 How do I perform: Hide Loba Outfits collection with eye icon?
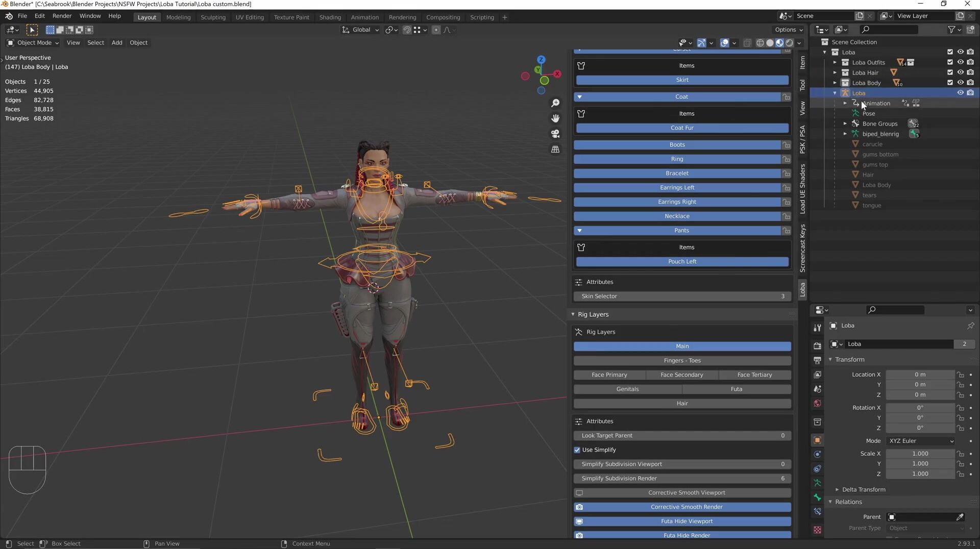[960, 62]
